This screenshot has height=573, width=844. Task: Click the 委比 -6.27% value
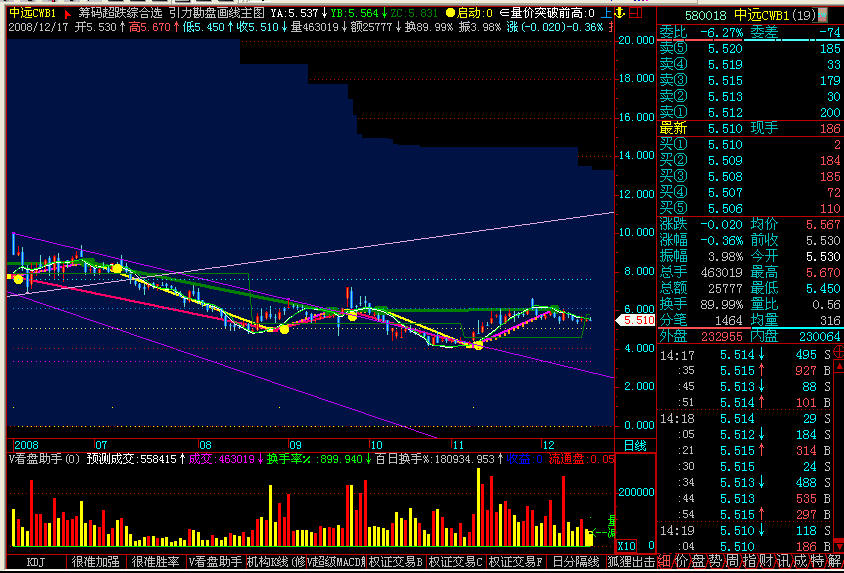point(721,33)
